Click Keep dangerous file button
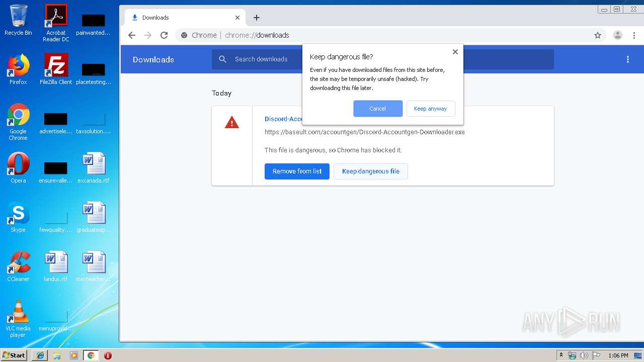This screenshot has width=644, height=362. 371,171
